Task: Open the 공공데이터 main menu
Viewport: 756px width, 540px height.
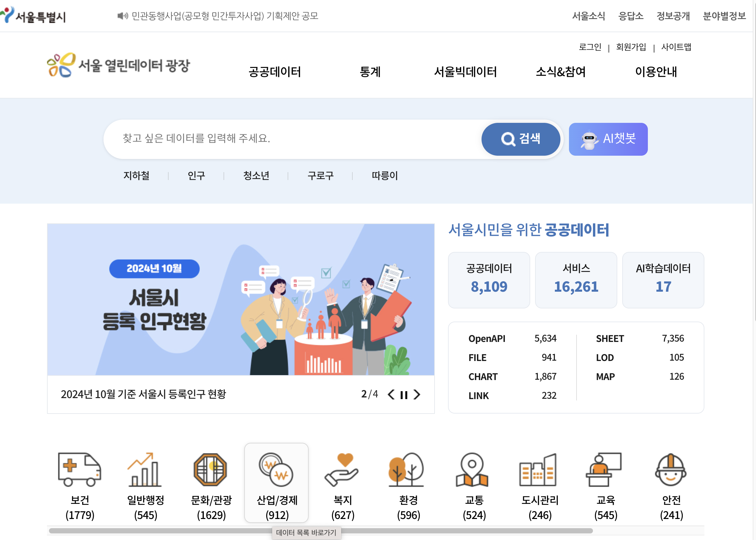Action: (x=274, y=72)
